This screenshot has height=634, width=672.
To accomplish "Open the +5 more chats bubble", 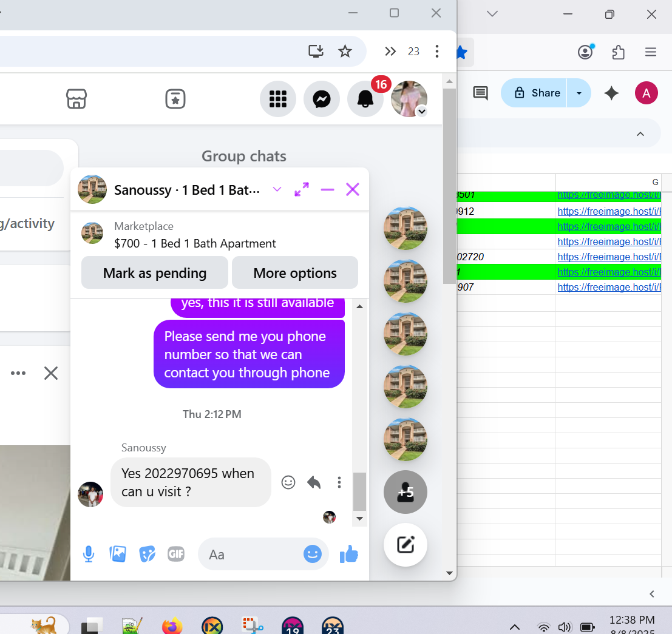I will (406, 492).
